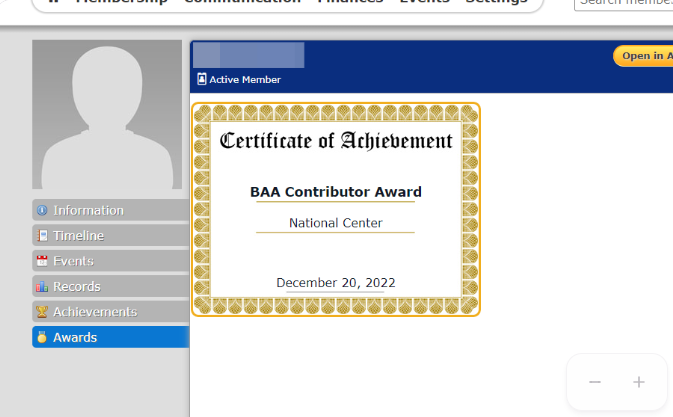
Task: Click the December 20, 2022 date
Action: 336,283
